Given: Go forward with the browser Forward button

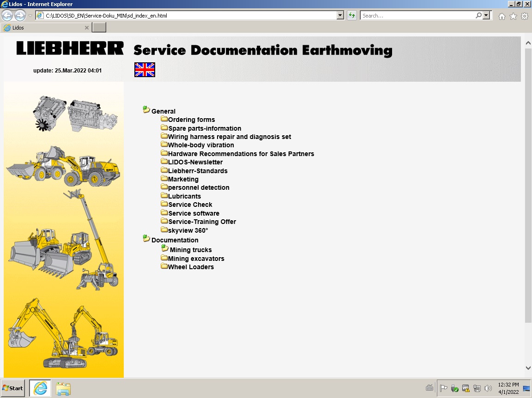Looking at the screenshot, I should coord(20,15).
